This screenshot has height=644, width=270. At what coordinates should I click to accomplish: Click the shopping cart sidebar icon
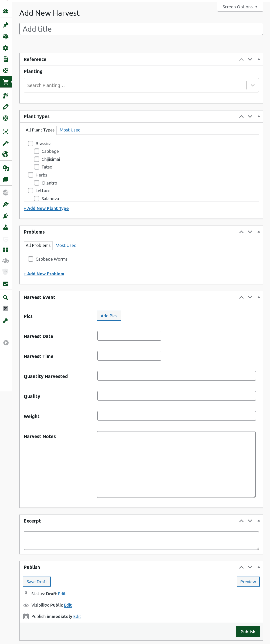(6, 82)
